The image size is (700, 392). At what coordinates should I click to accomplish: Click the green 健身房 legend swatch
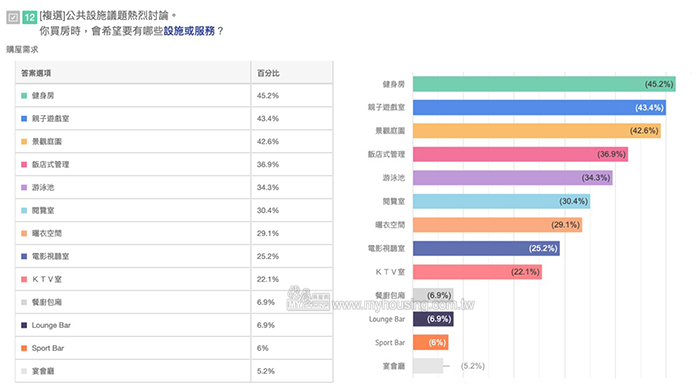[24, 96]
